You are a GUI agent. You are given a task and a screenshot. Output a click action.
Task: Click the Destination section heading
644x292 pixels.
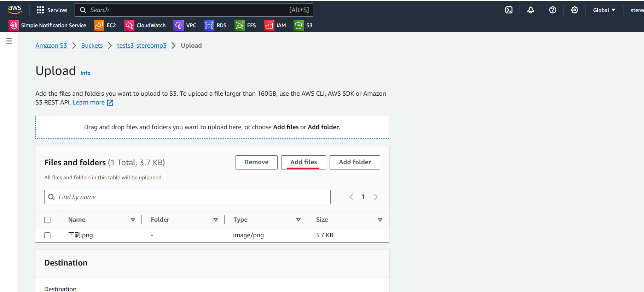(x=66, y=263)
